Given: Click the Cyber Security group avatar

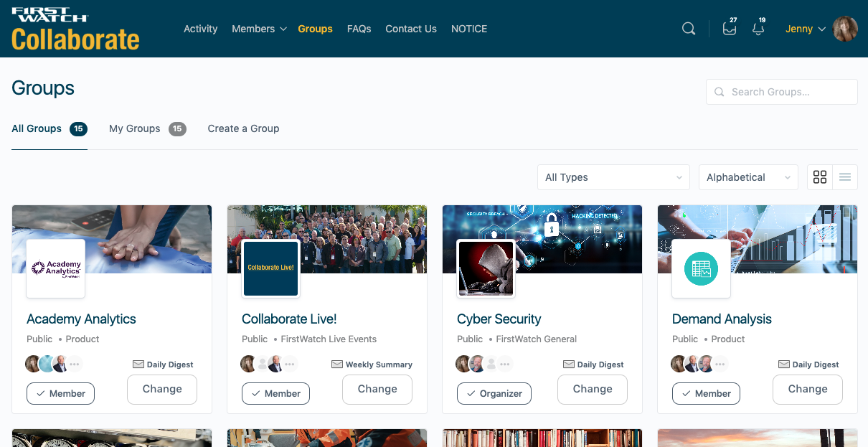Looking at the screenshot, I should [486, 268].
